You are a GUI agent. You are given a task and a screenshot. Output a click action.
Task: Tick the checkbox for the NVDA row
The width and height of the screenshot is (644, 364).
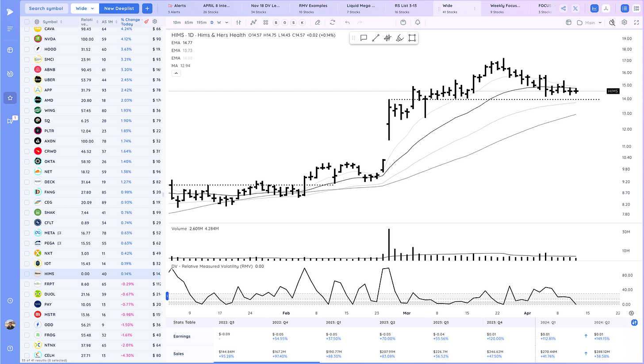(x=27, y=39)
